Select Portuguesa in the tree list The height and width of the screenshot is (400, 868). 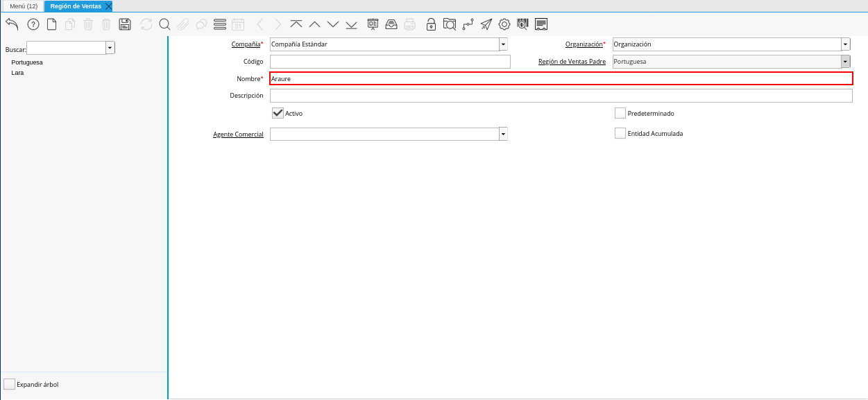click(27, 62)
